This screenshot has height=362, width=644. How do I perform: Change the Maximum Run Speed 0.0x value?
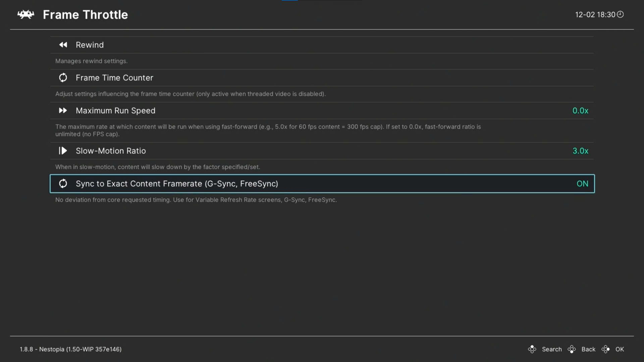coord(580,111)
